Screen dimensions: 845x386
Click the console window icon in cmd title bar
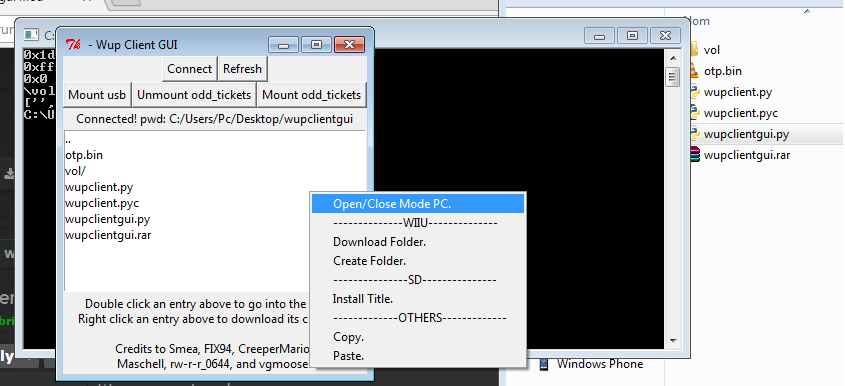click(31, 35)
